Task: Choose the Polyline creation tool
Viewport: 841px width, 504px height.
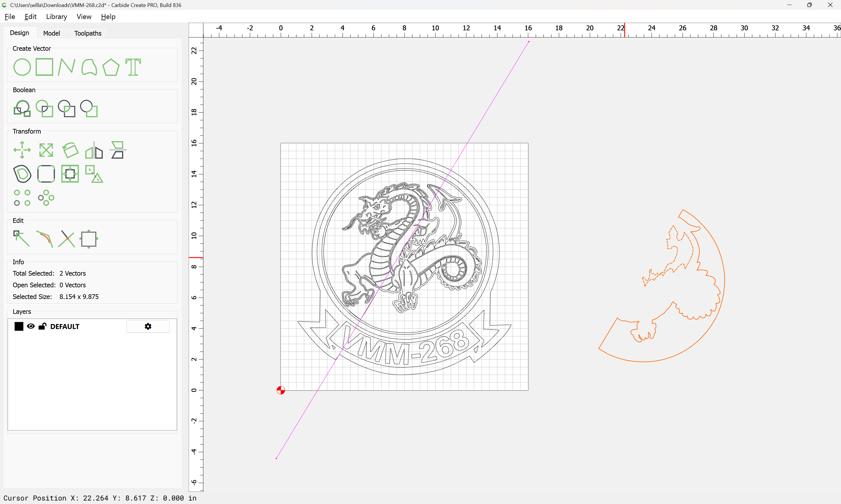Action: pos(66,67)
